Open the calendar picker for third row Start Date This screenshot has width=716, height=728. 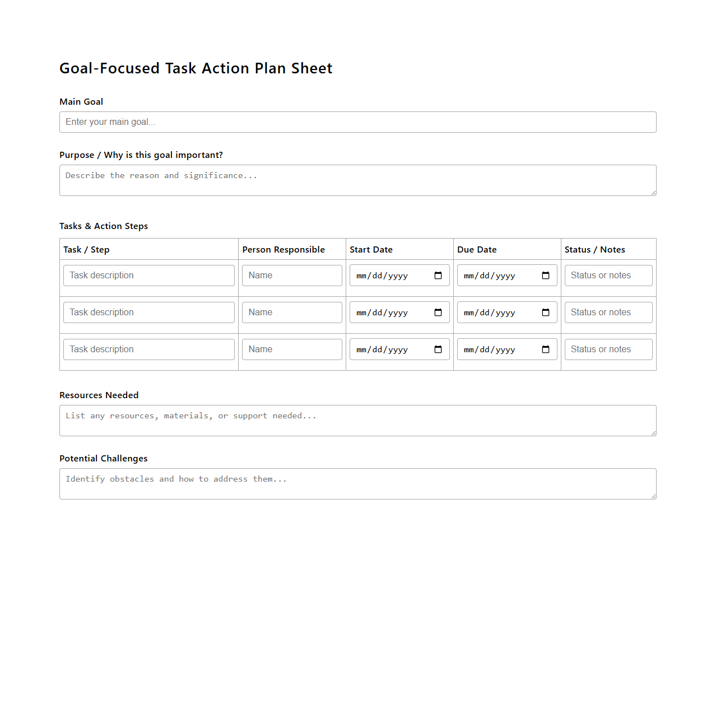tap(438, 349)
